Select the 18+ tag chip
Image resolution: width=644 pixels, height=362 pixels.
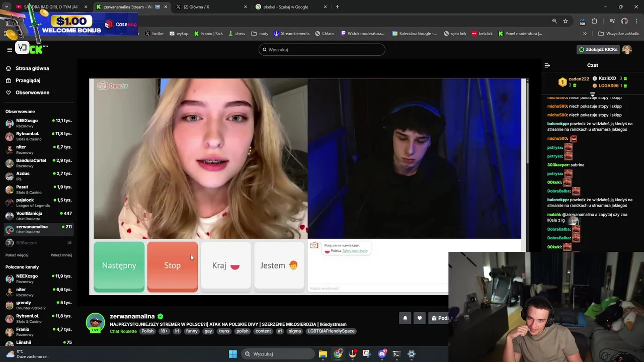pos(164,331)
